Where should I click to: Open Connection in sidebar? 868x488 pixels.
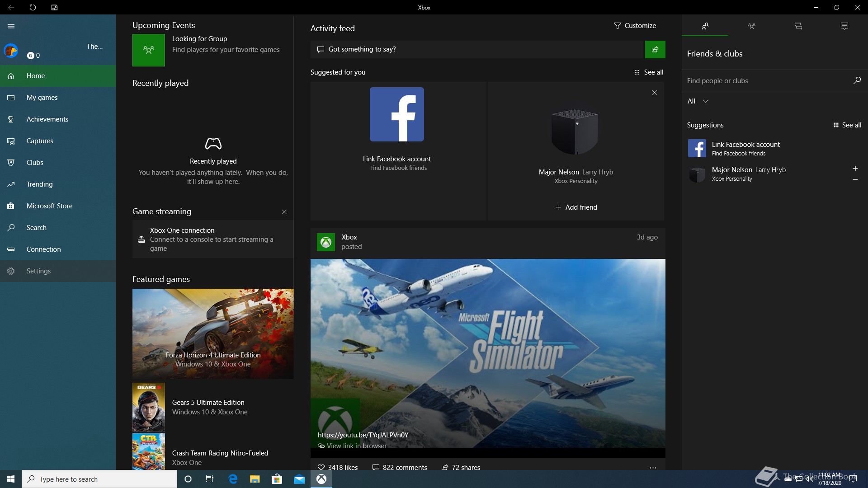(x=58, y=249)
